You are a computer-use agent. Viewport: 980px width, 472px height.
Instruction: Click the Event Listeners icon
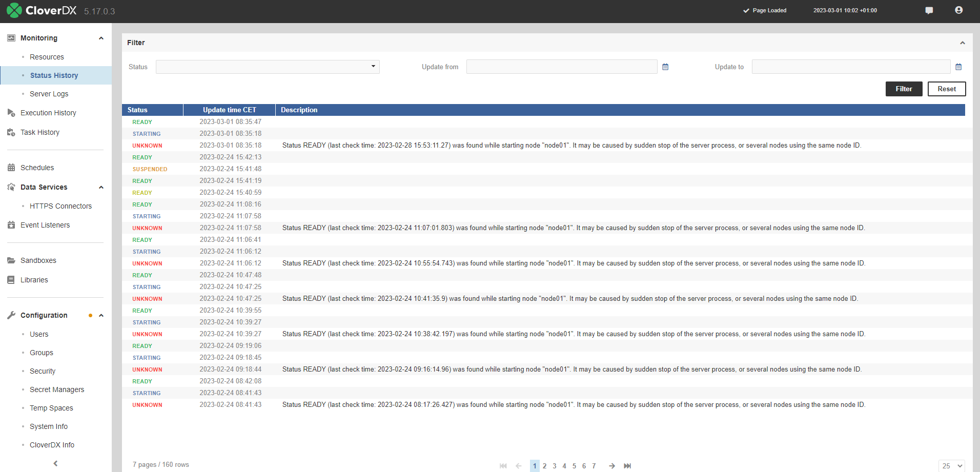[x=11, y=225]
